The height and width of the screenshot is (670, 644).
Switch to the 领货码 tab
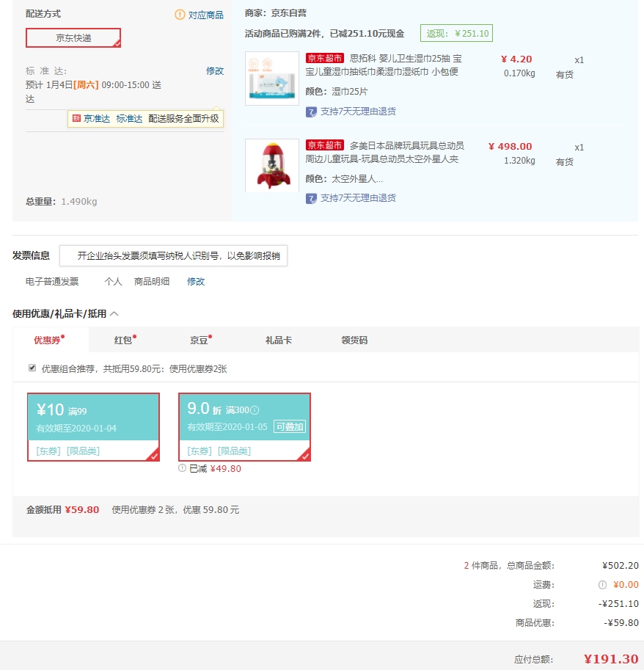click(x=354, y=340)
